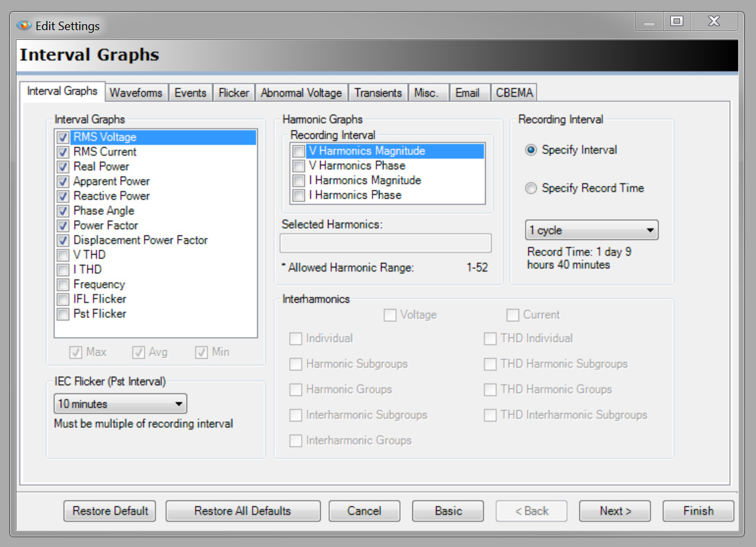Click inside the Selected Harmonics field
The image size is (756, 547).
pyautogui.click(x=386, y=243)
